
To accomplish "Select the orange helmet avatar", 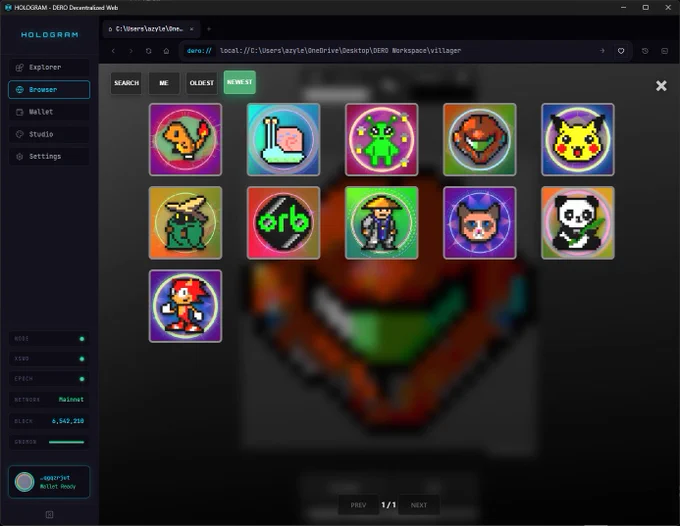I will click(x=480, y=140).
